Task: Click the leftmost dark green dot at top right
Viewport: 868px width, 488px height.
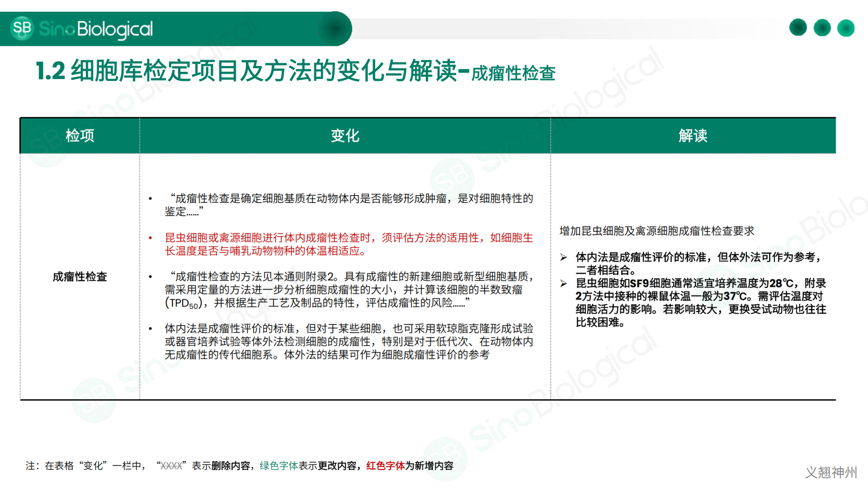Action: point(798,27)
